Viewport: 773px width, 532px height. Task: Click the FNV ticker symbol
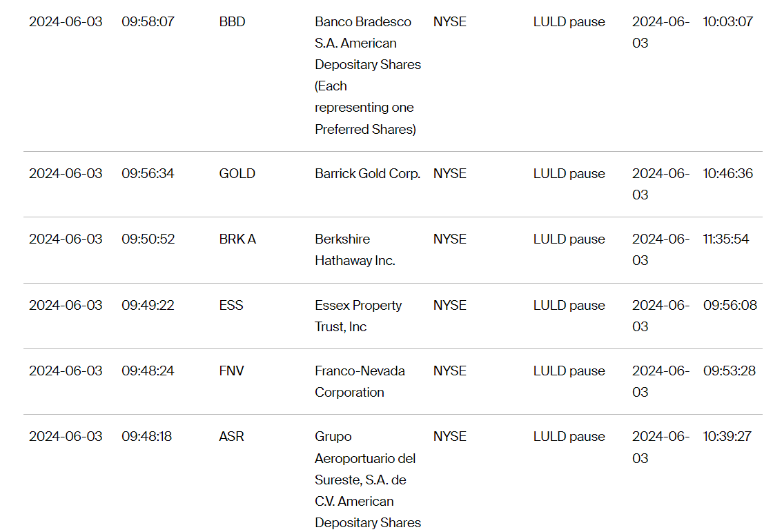(x=231, y=371)
